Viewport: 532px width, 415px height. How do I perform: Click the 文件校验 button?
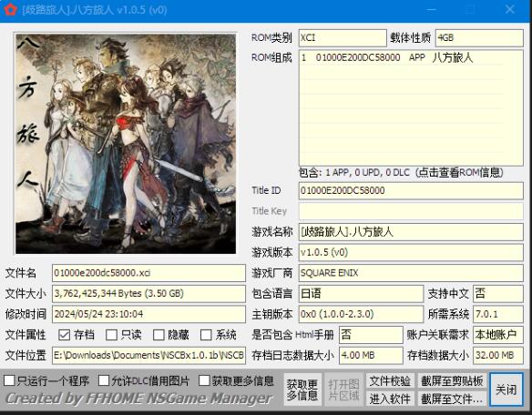[x=390, y=381]
